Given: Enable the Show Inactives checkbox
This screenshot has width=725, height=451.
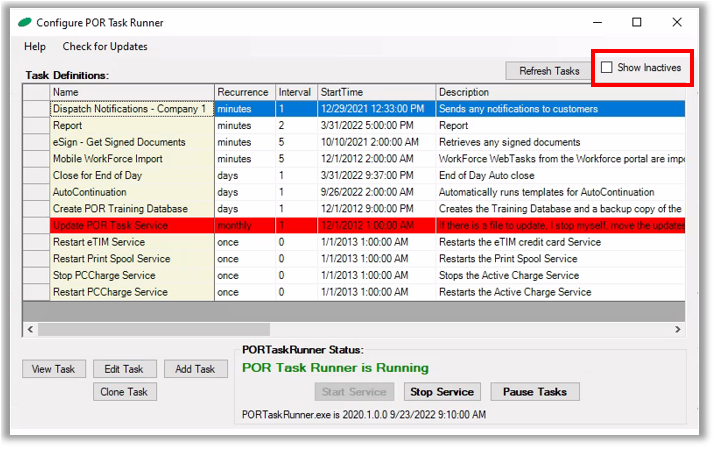Looking at the screenshot, I should 608,68.
